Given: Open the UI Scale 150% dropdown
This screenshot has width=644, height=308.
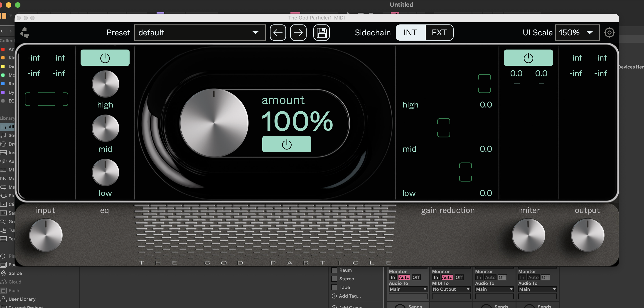Looking at the screenshot, I should click(577, 32).
